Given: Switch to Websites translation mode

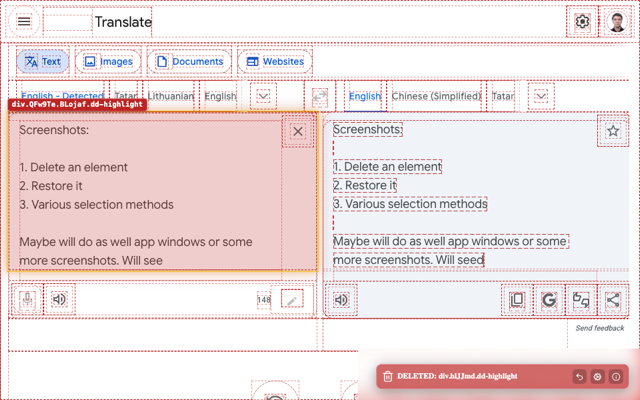Looking at the screenshot, I should click(275, 62).
